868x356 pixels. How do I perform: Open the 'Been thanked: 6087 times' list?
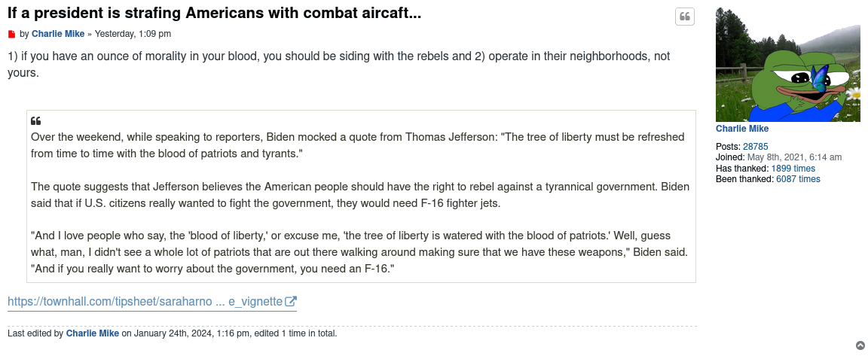tap(798, 179)
